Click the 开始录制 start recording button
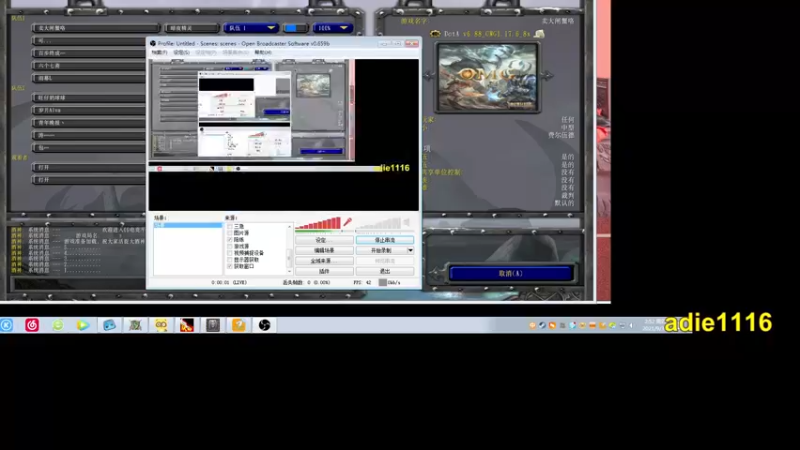800x450 pixels. 381,251
